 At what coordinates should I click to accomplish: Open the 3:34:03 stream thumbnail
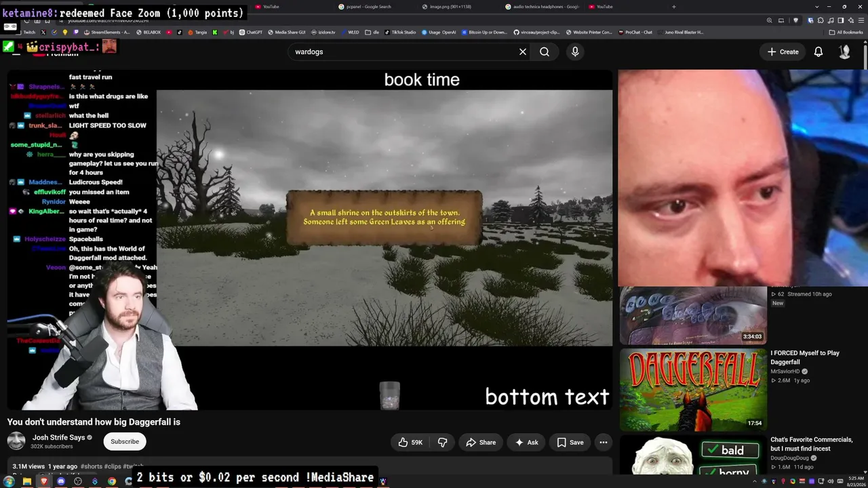pos(693,315)
